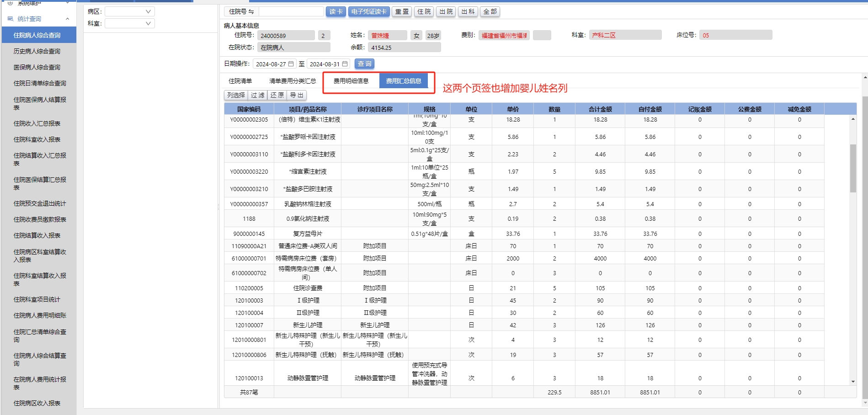The width and height of the screenshot is (868, 415).
Task: Click the 减免金额 column header
Action: [799, 109]
